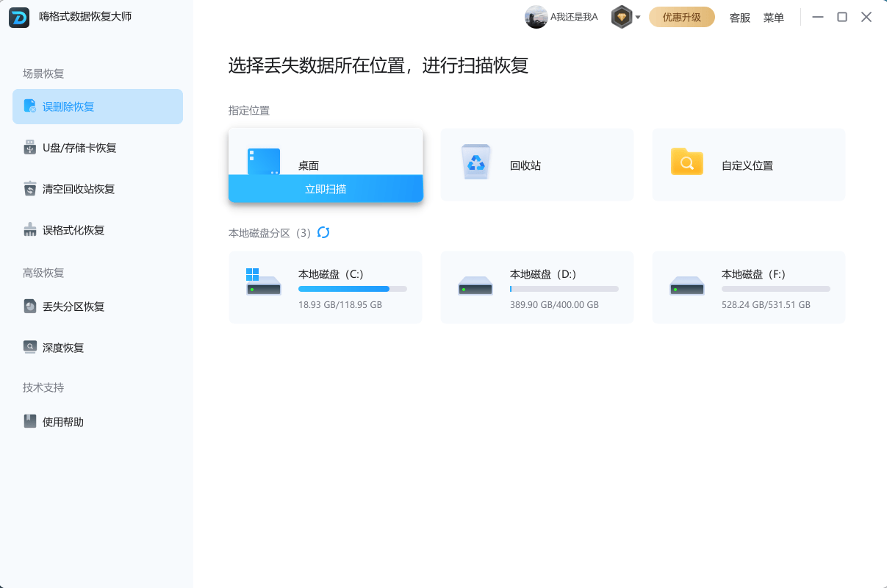Click D: drive usage bar
887x588 pixels.
coord(564,290)
